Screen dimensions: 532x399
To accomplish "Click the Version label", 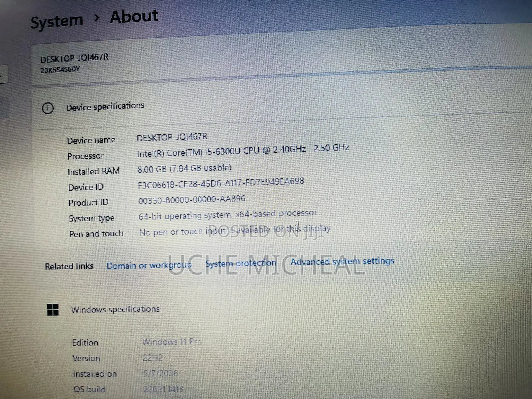I will pos(86,358).
